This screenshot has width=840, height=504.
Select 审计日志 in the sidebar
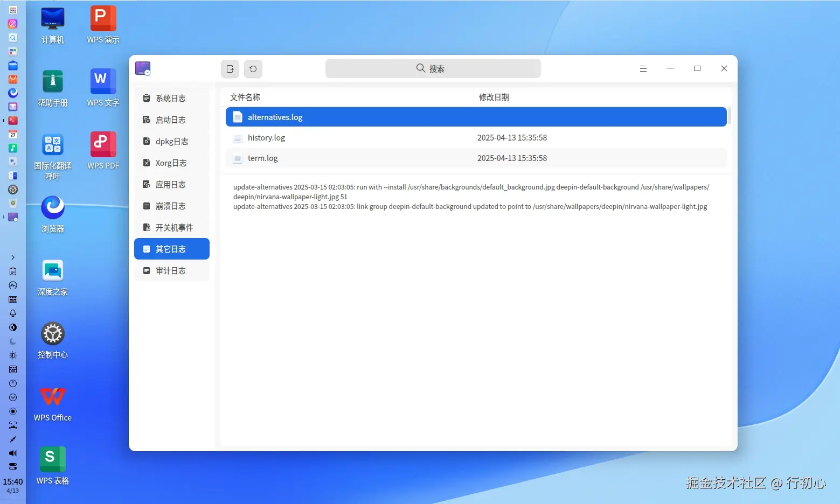coord(172,270)
